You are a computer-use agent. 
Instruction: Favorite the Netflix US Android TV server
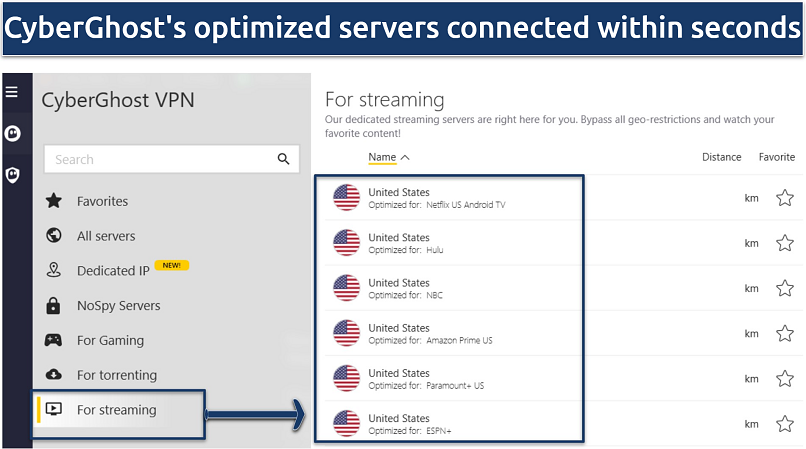click(x=784, y=198)
